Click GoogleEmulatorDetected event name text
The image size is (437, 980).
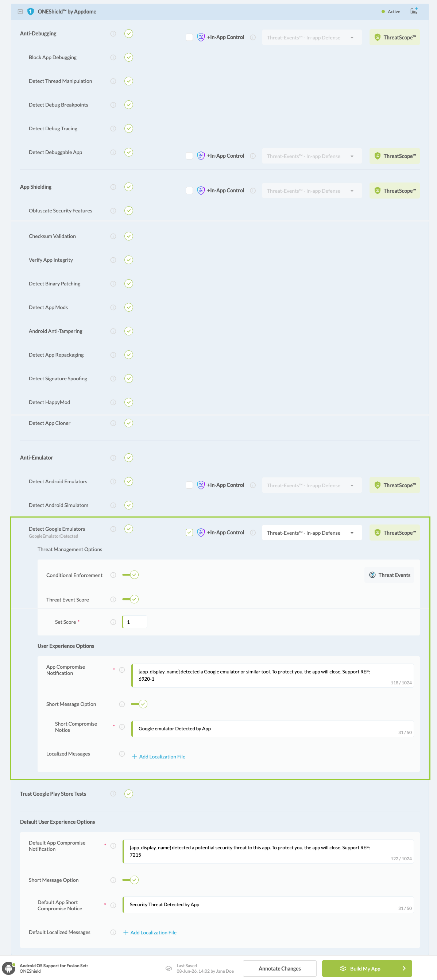(x=54, y=536)
